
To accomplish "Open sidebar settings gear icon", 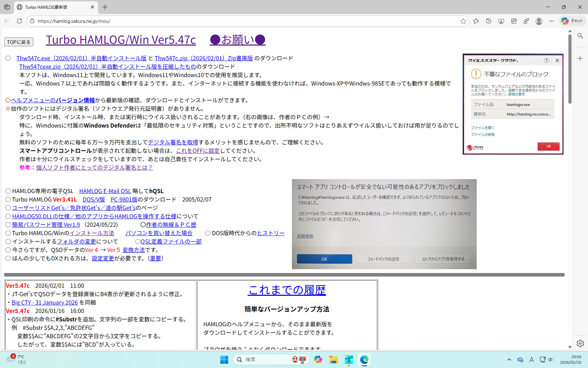I will pos(580,343).
